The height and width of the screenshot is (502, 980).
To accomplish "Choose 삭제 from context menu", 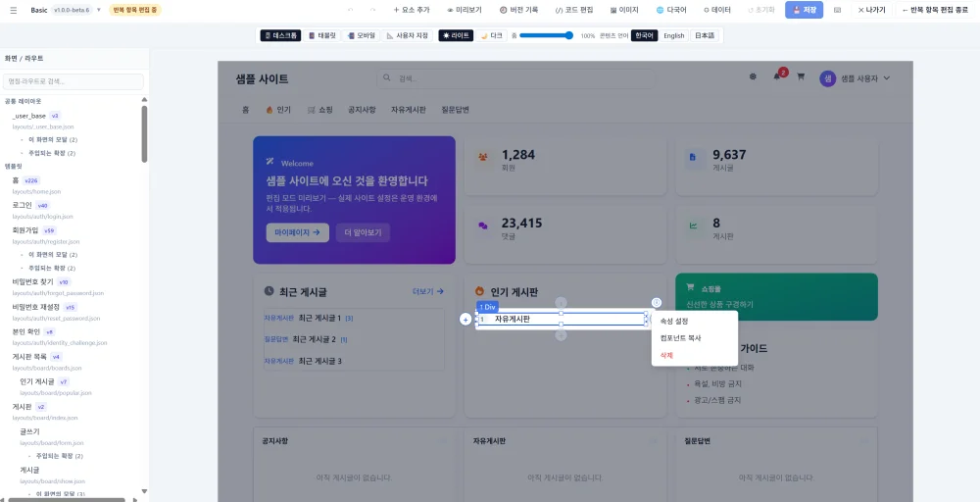I will click(x=695, y=355).
